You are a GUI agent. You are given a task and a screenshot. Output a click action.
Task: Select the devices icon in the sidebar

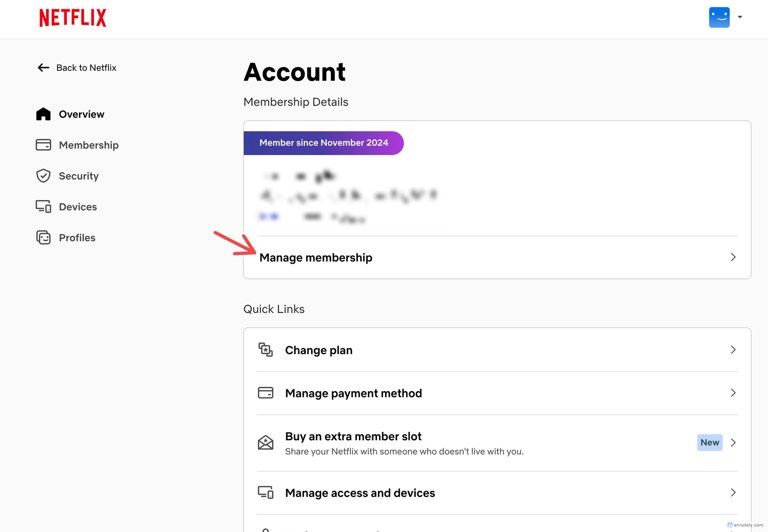[x=43, y=206]
